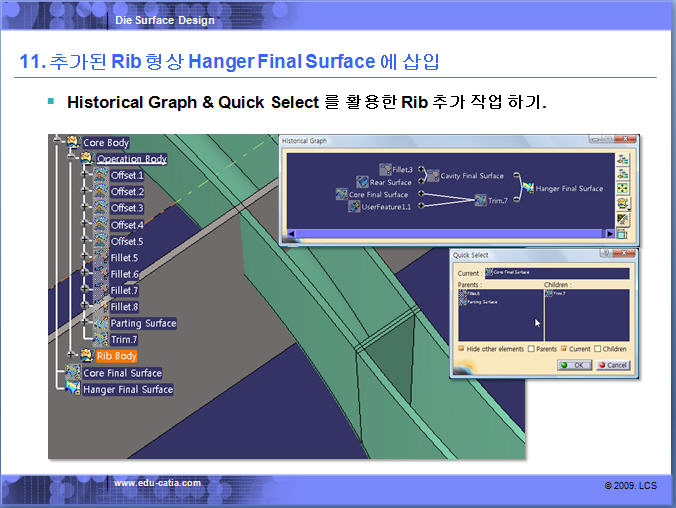Click the Trim.7 node icon in Historical Graph
This screenshot has width=676, height=508.
(x=481, y=200)
